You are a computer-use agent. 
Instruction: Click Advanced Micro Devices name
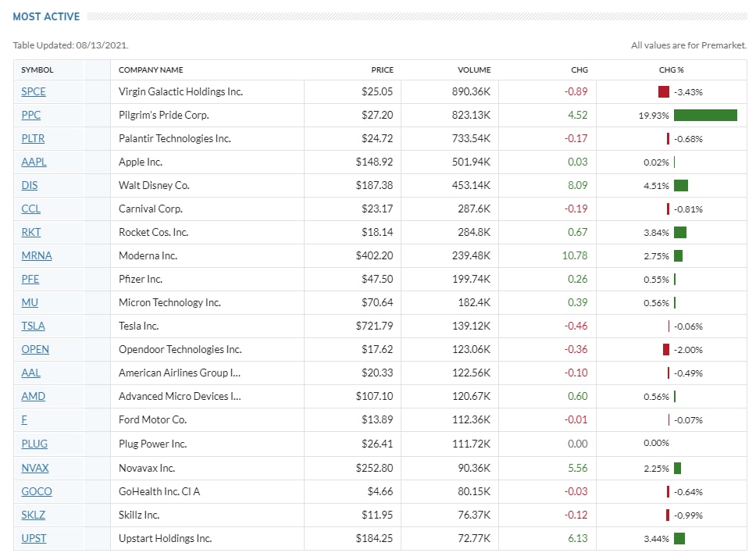180,397
